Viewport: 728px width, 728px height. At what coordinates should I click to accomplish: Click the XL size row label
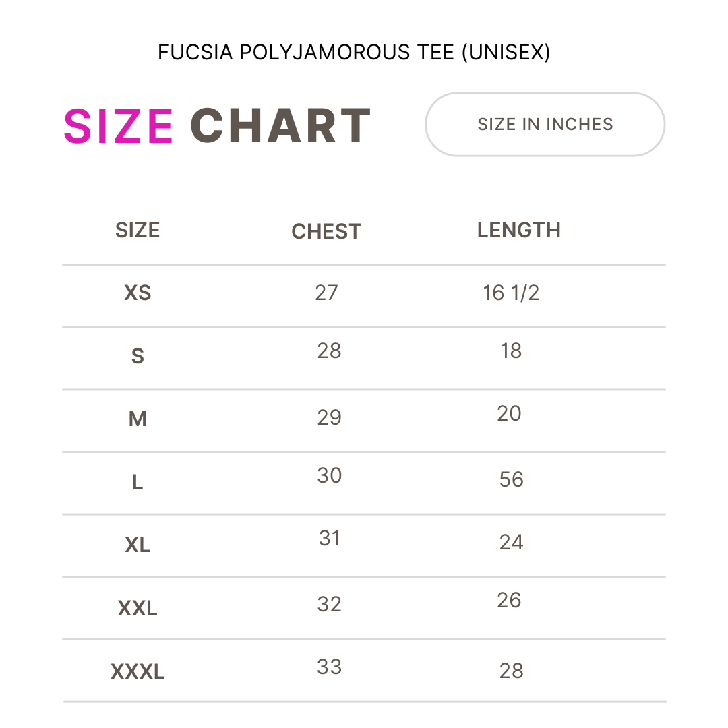coord(138,545)
